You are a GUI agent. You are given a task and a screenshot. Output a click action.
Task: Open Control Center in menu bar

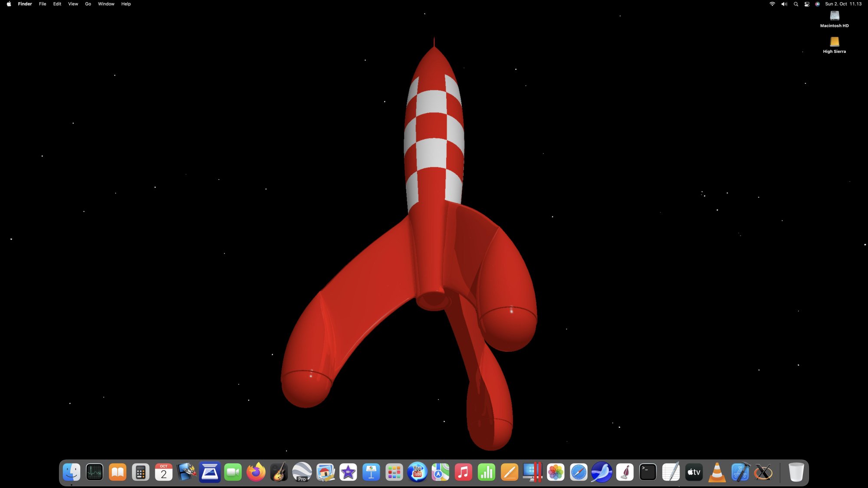pyautogui.click(x=807, y=4)
